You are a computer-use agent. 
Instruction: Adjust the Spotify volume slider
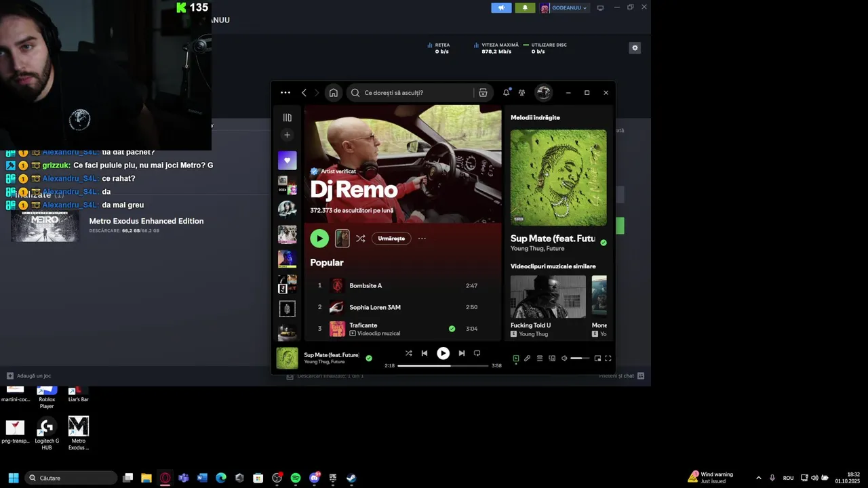(x=580, y=359)
